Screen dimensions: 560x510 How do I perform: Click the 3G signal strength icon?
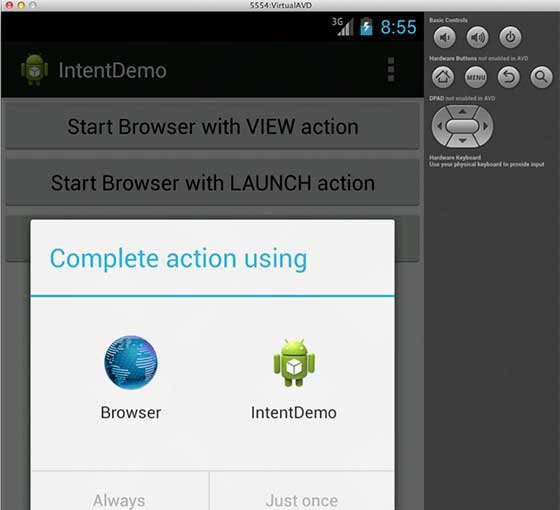tap(342, 26)
